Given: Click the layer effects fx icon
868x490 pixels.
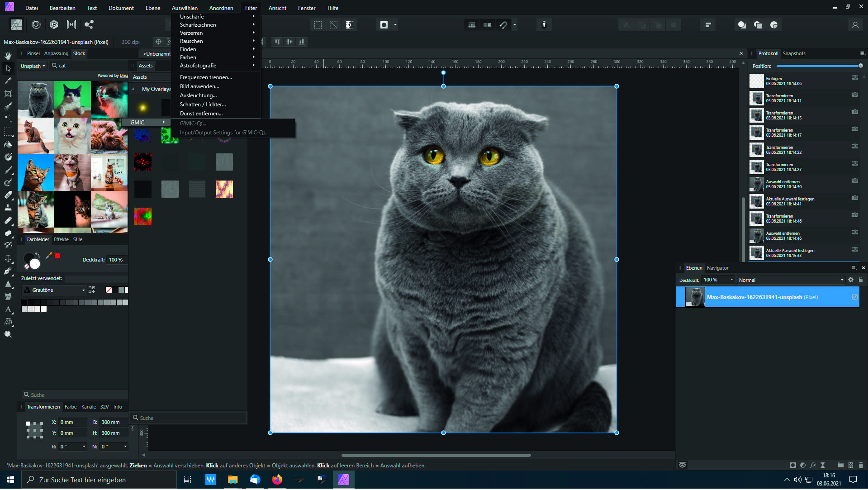Looking at the screenshot, I should point(813,465).
